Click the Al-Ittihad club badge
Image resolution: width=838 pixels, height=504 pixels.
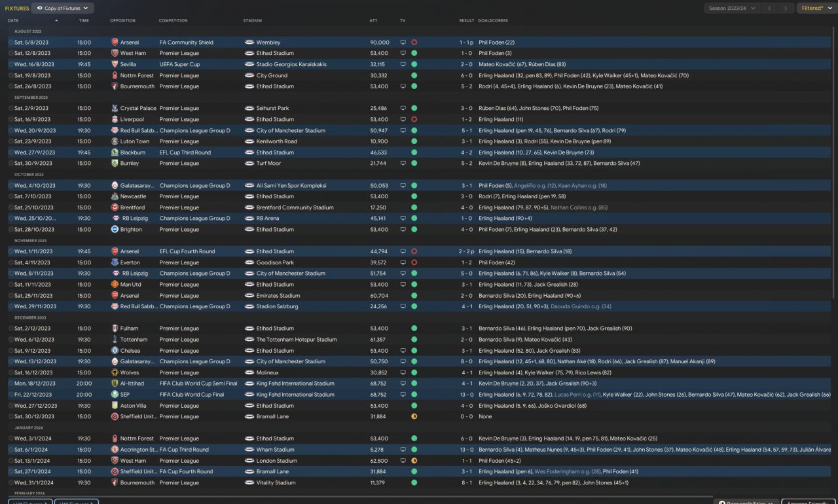click(x=115, y=384)
